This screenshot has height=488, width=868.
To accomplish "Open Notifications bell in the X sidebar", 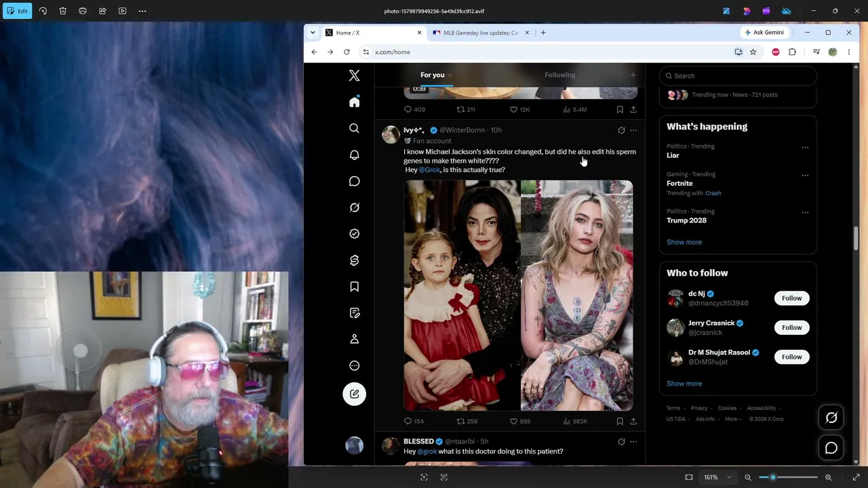I will click(354, 155).
